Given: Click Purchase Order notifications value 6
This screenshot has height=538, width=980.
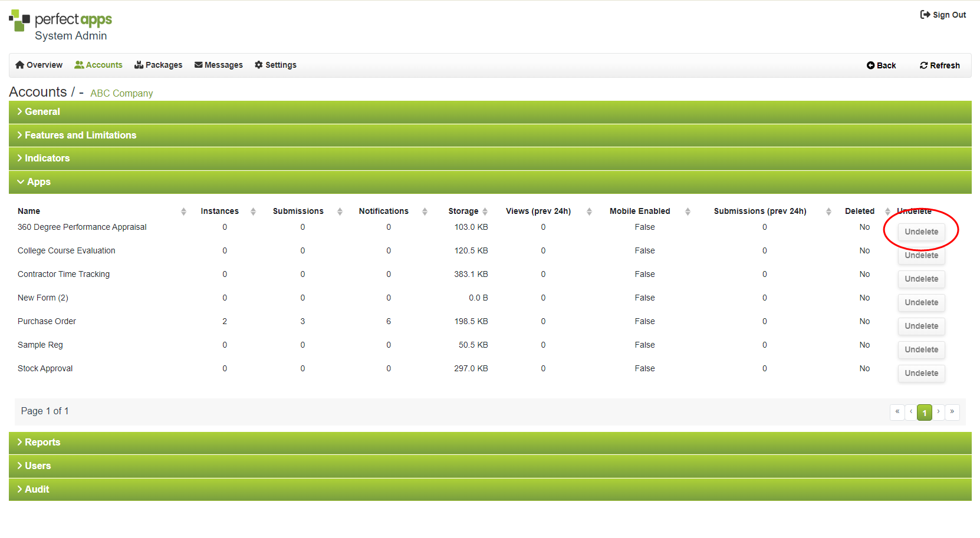Looking at the screenshot, I should click(x=389, y=322).
